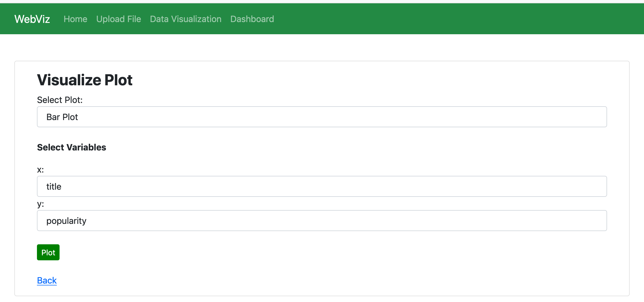The image size is (644, 302).
Task: Click the 'x:' field label
Action: 40,169
